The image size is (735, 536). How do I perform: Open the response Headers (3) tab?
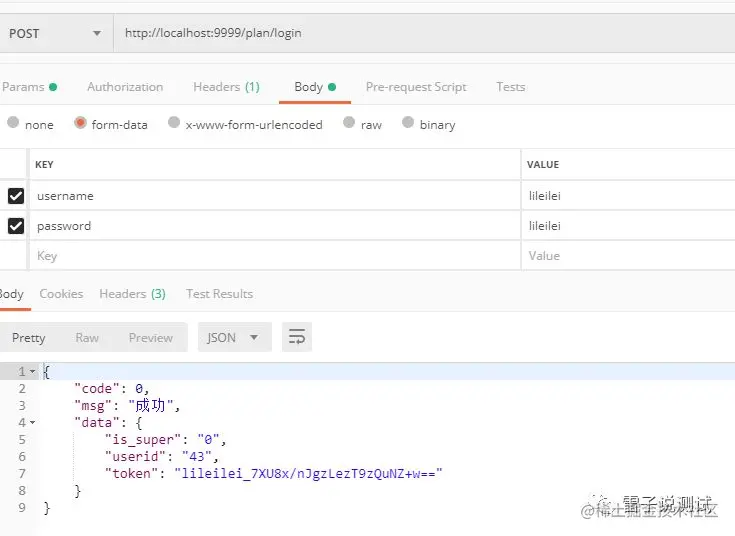[x=132, y=294]
